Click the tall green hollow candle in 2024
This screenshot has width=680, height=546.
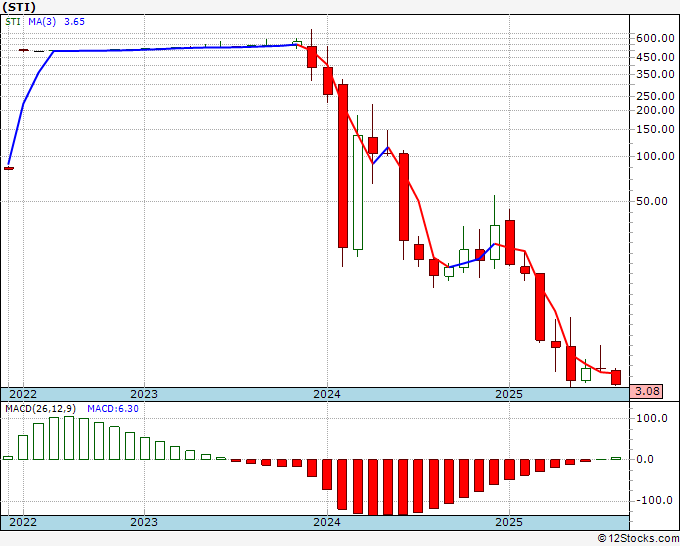click(x=358, y=193)
